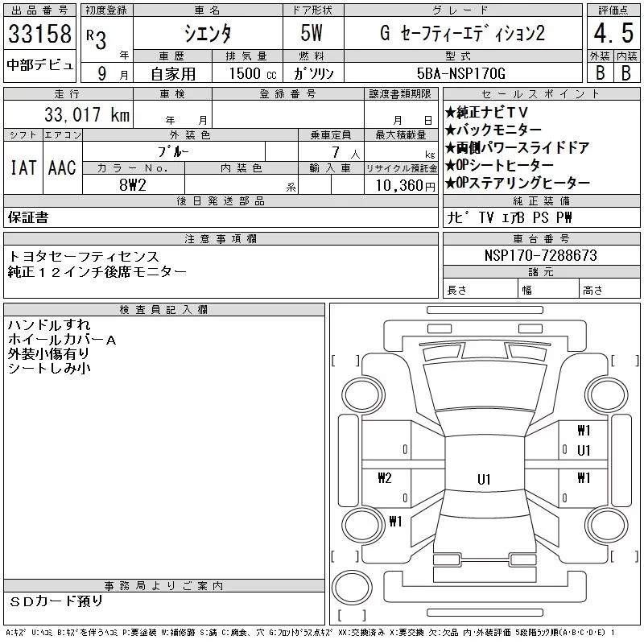Click the interior grade B under 内装
The height and width of the screenshot is (644, 644).
pos(626,72)
